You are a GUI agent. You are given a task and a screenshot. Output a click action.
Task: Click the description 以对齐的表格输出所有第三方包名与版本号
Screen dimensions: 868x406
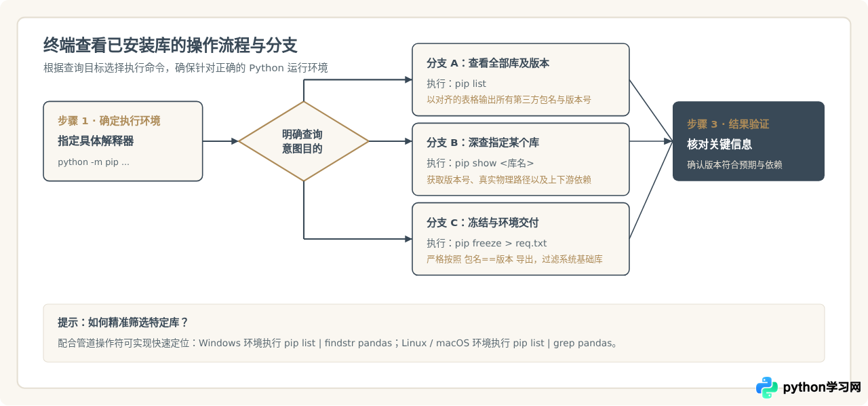pyautogui.click(x=509, y=100)
